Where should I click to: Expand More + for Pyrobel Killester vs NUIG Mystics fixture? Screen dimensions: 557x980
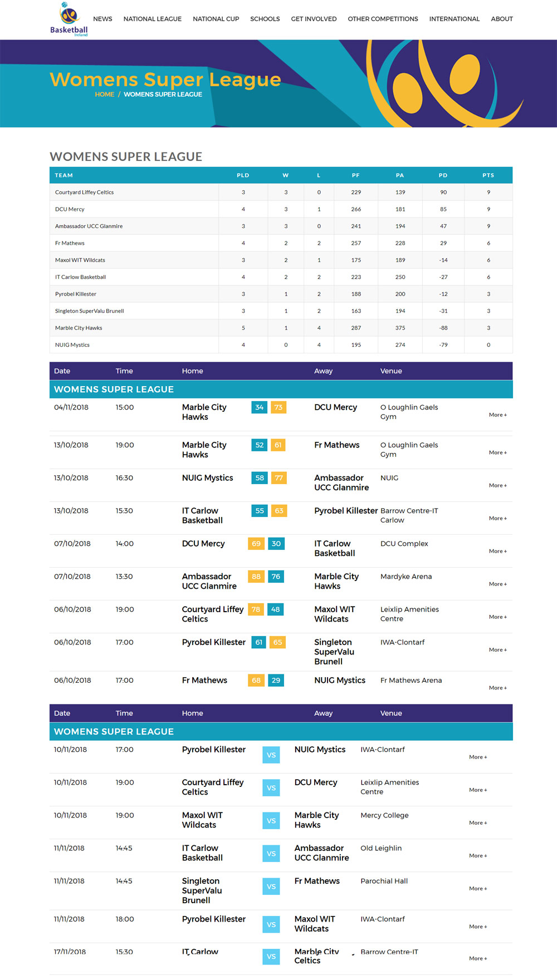click(x=478, y=757)
